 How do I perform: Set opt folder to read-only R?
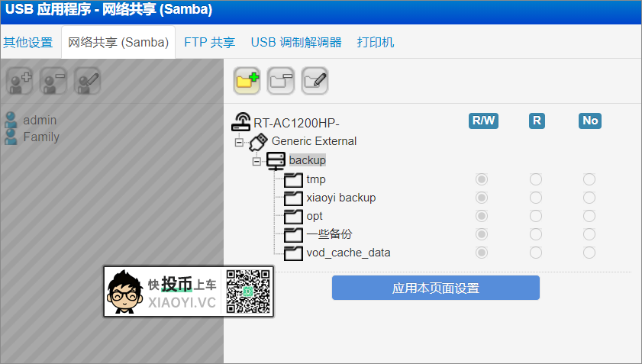coord(536,216)
